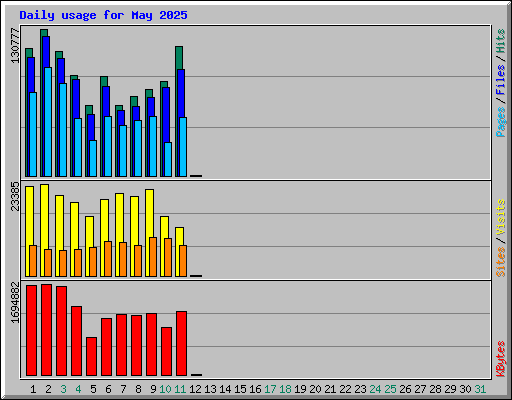The width and height of the screenshot is (512, 400).
Task: Click the 1694882 axis maximum label
Action: point(15,302)
